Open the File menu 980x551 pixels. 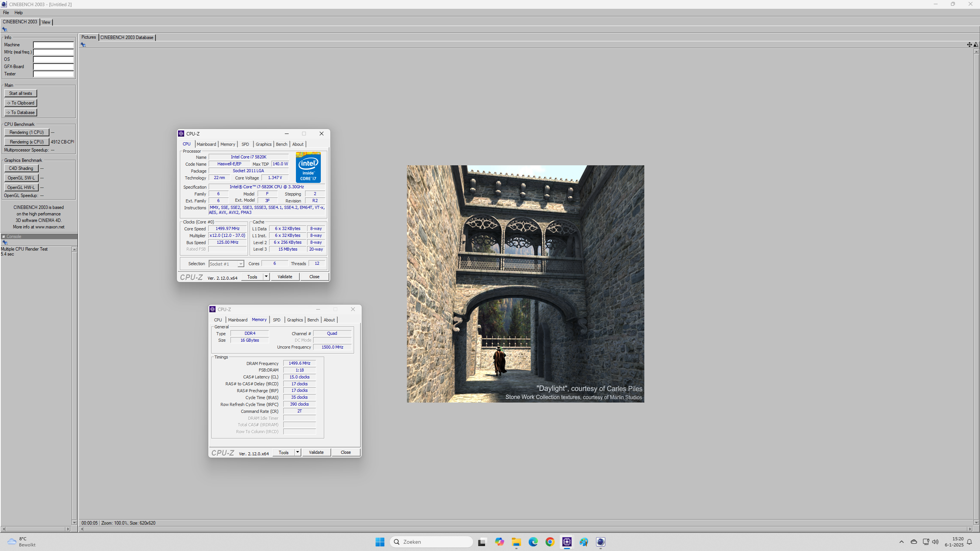click(x=6, y=13)
